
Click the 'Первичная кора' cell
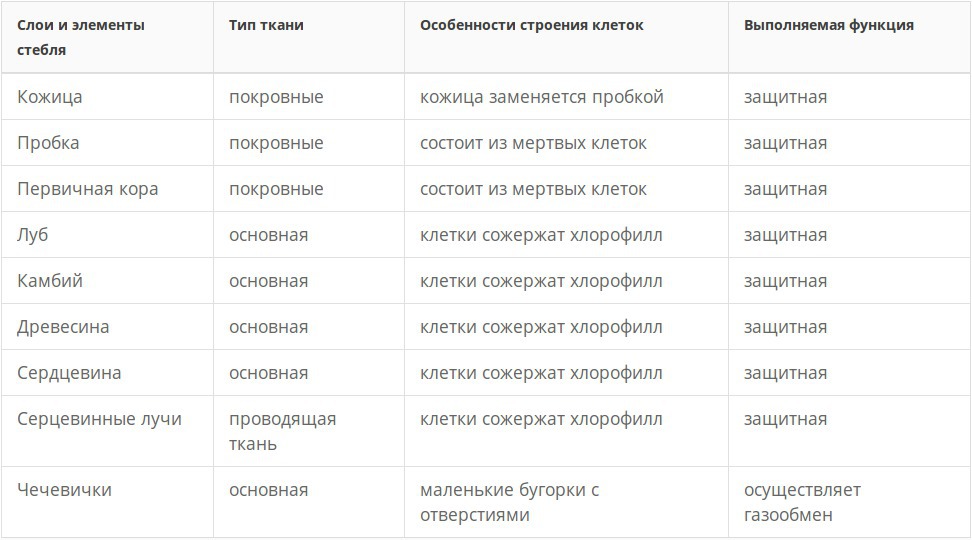click(x=88, y=189)
